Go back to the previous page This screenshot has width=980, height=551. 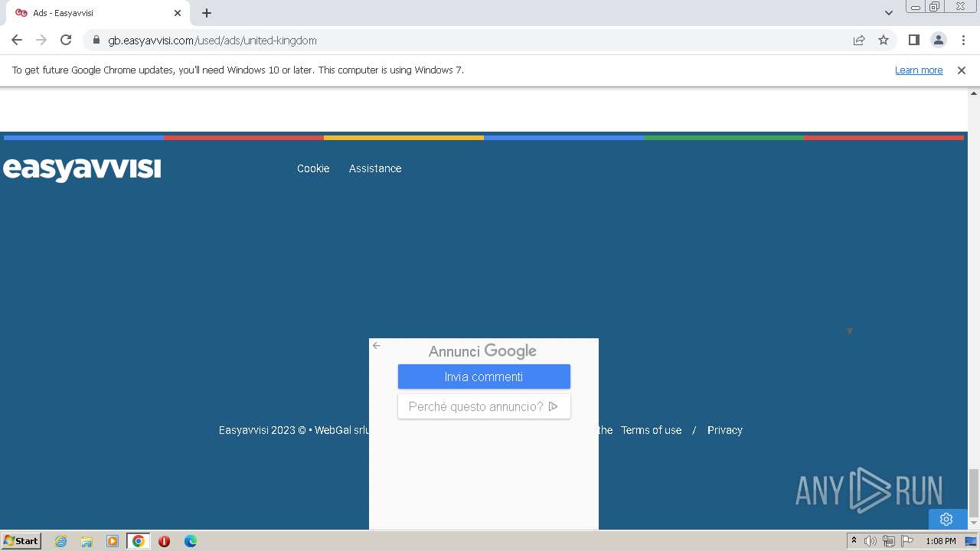[17, 40]
